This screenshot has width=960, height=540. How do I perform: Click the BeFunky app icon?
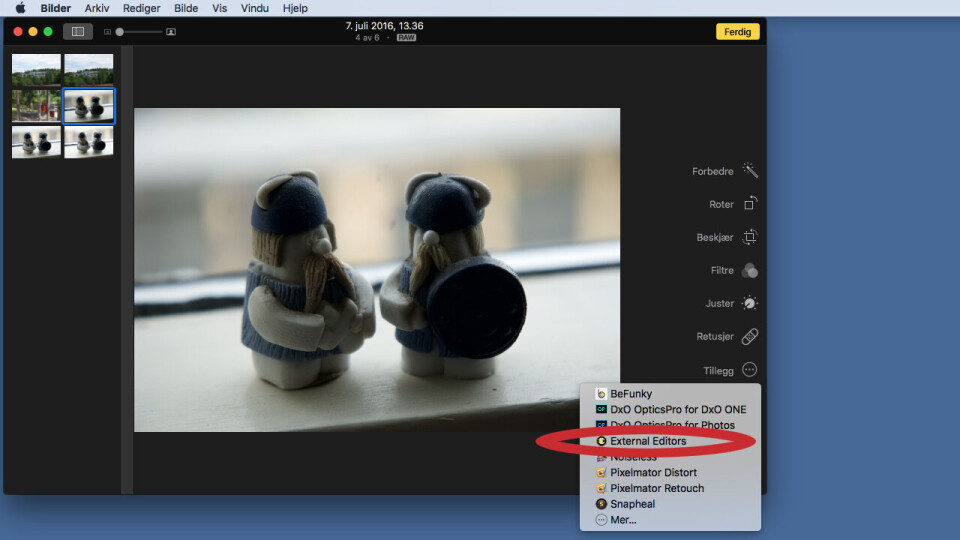point(601,394)
